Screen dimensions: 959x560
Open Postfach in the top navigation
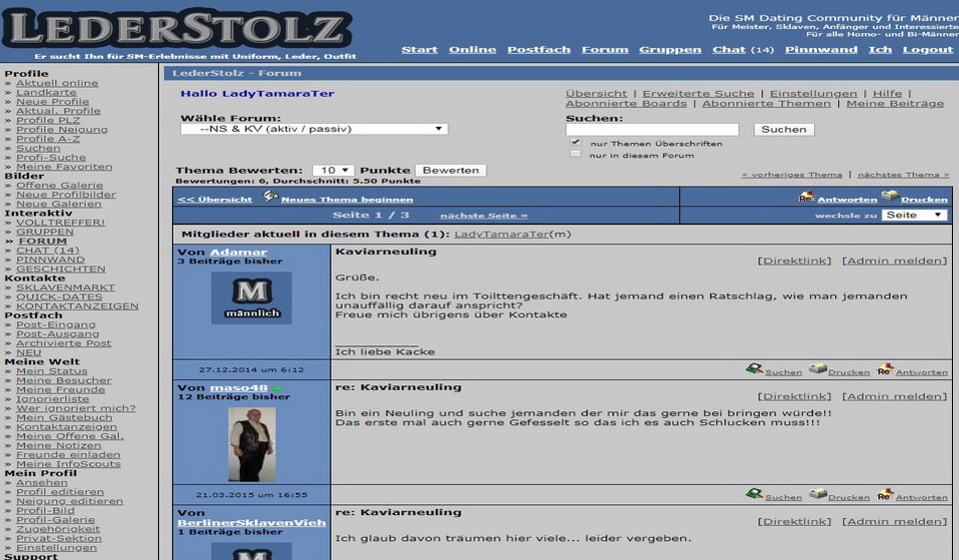[538, 49]
